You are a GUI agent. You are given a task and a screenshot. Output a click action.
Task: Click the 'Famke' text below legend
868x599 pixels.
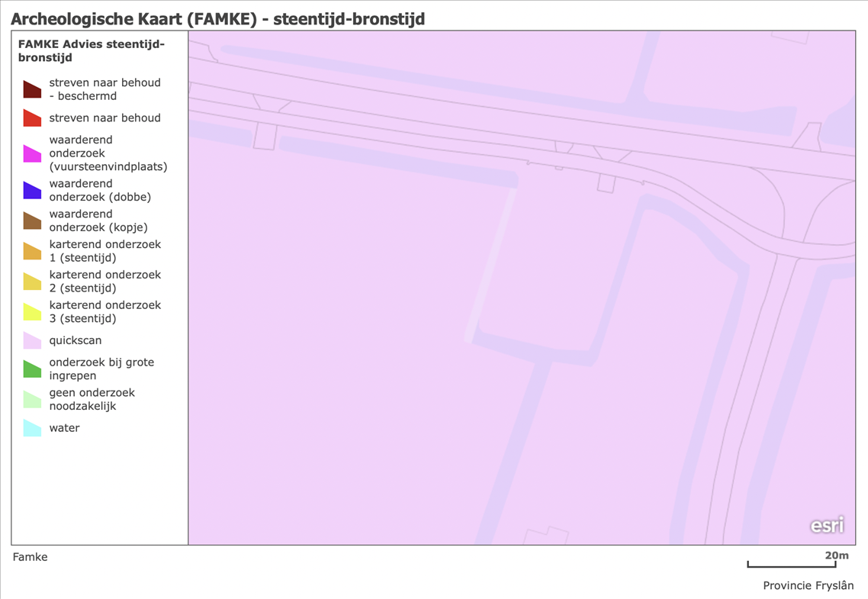pos(30,557)
